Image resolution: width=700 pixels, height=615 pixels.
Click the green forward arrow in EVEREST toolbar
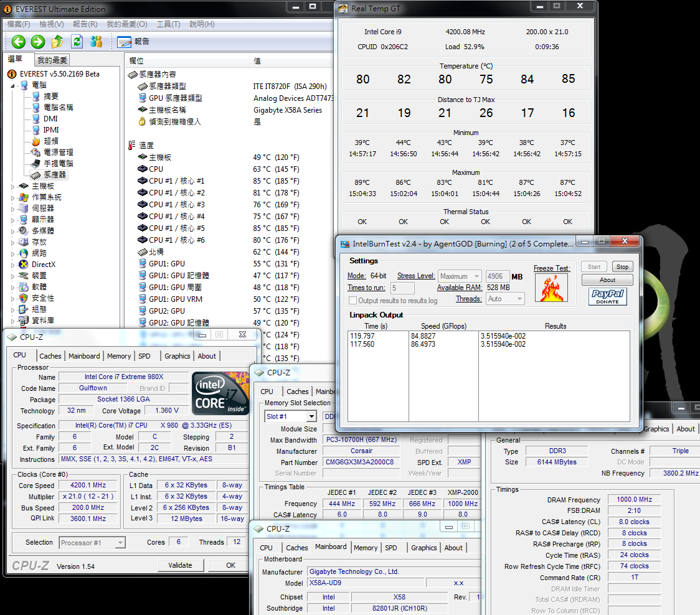(x=38, y=42)
